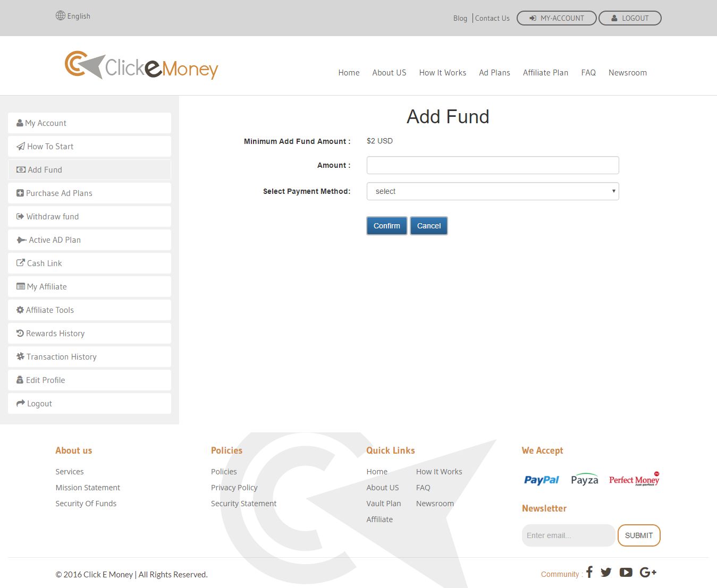Open footer Newsroom link
The height and width of the screenshot is (588, 717).
click(435, 504)
